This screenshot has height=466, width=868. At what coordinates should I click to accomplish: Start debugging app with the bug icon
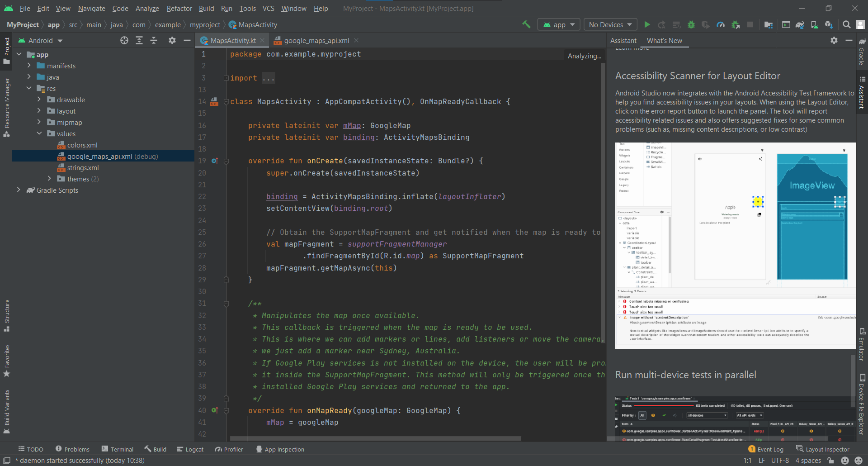[x=691, y=24]
